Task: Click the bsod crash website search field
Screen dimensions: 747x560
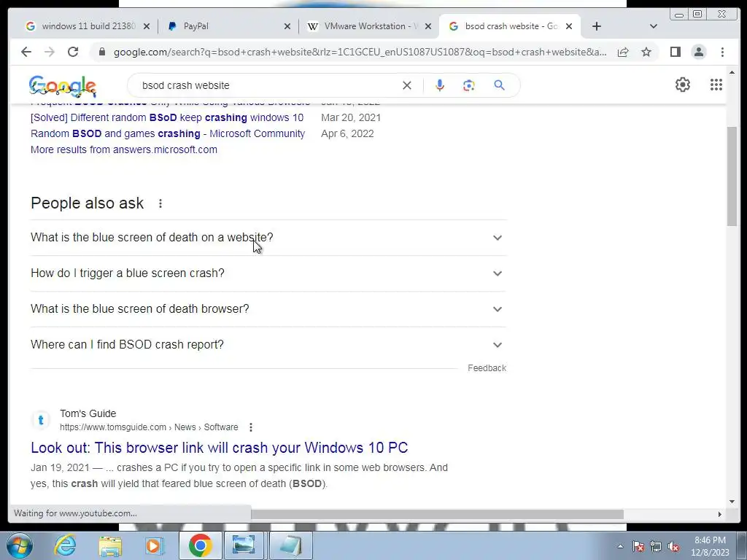Action: [x=267, y=85]
